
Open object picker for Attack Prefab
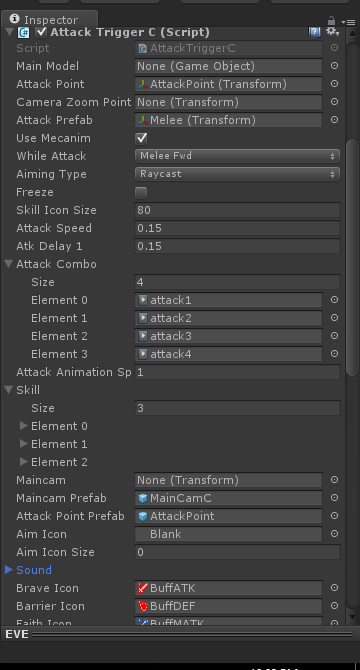(334, 120)
